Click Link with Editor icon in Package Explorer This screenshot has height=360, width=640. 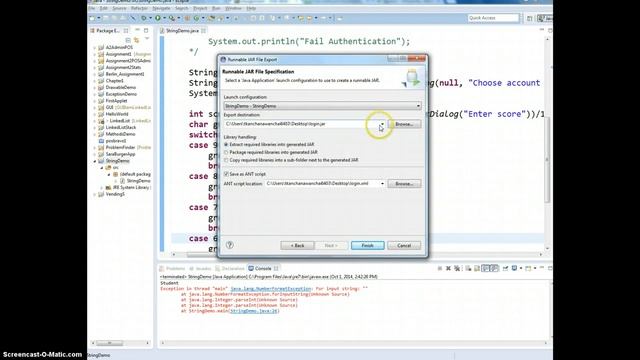136,40
